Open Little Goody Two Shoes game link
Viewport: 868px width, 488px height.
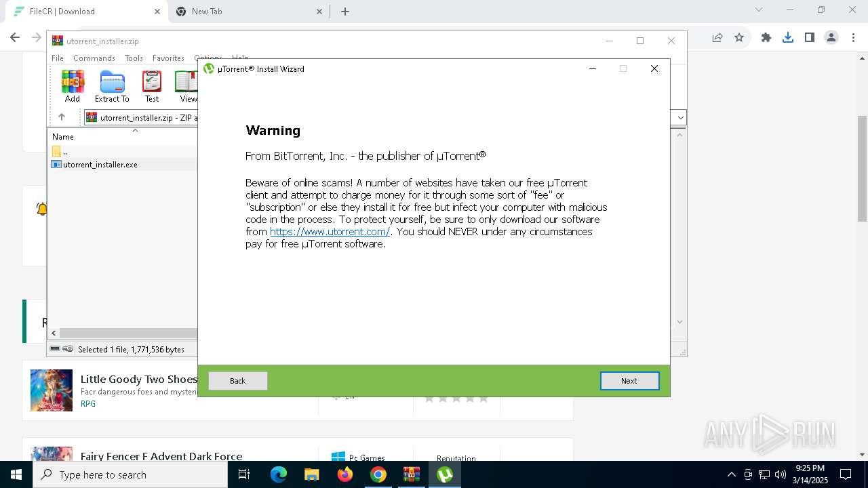[139, 380]
